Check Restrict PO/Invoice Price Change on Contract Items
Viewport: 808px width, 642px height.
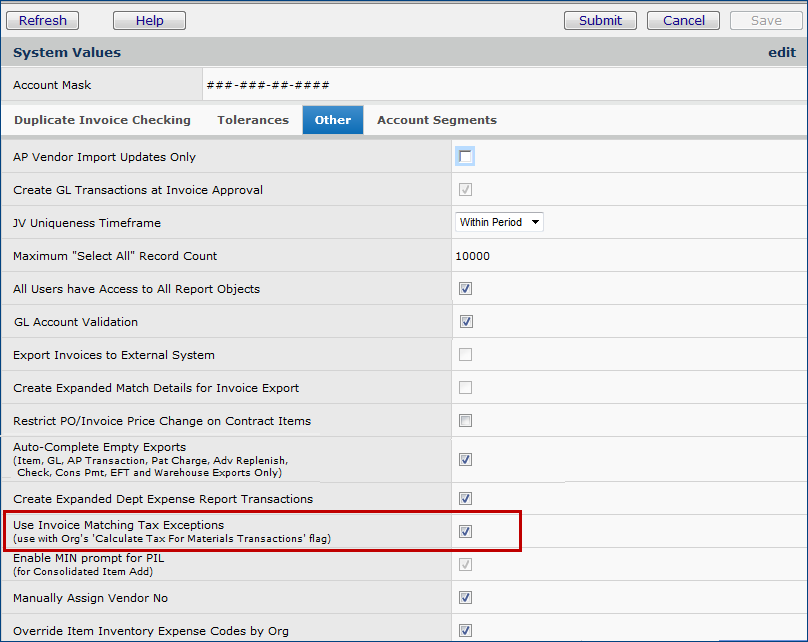(466, 421)
